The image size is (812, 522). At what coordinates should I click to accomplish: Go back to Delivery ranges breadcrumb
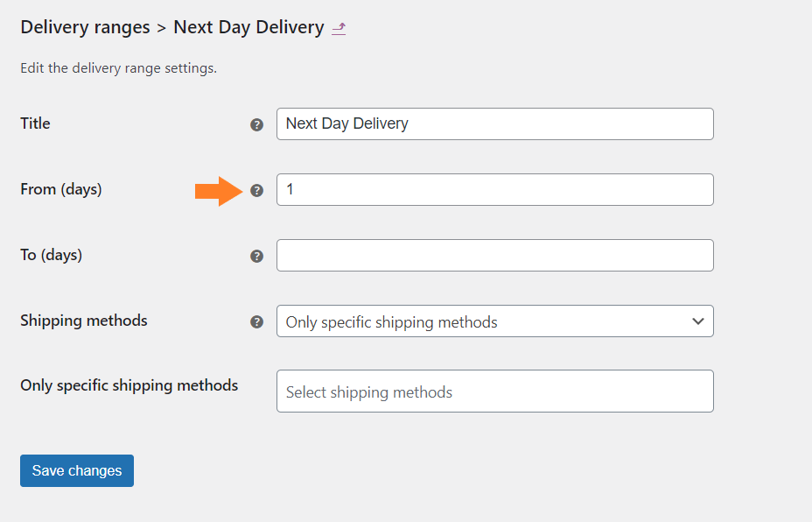pos(86,27)
